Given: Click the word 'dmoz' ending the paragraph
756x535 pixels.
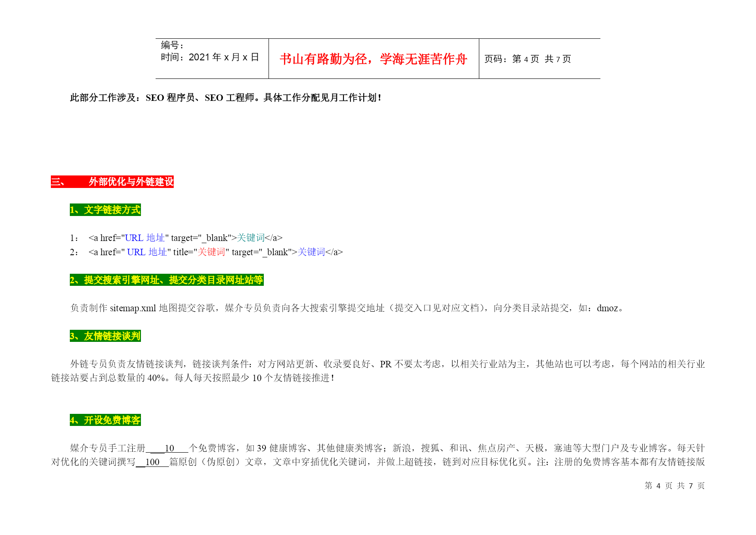Looking at the screenshot, I should [608, 308].
